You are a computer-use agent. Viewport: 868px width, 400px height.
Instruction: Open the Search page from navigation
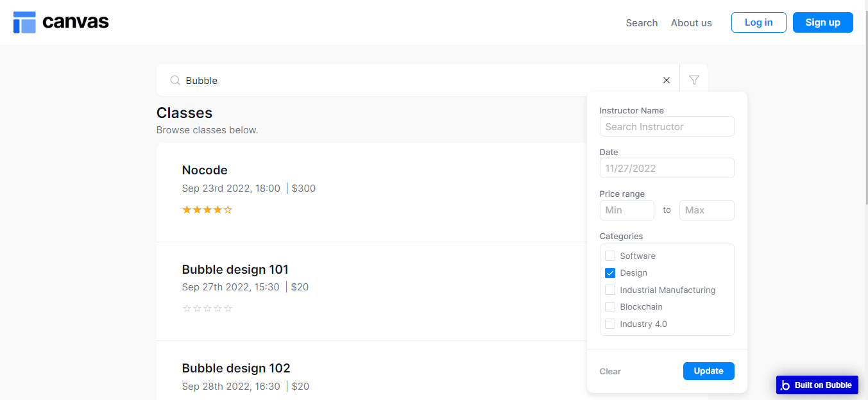[x=642, y=22]
